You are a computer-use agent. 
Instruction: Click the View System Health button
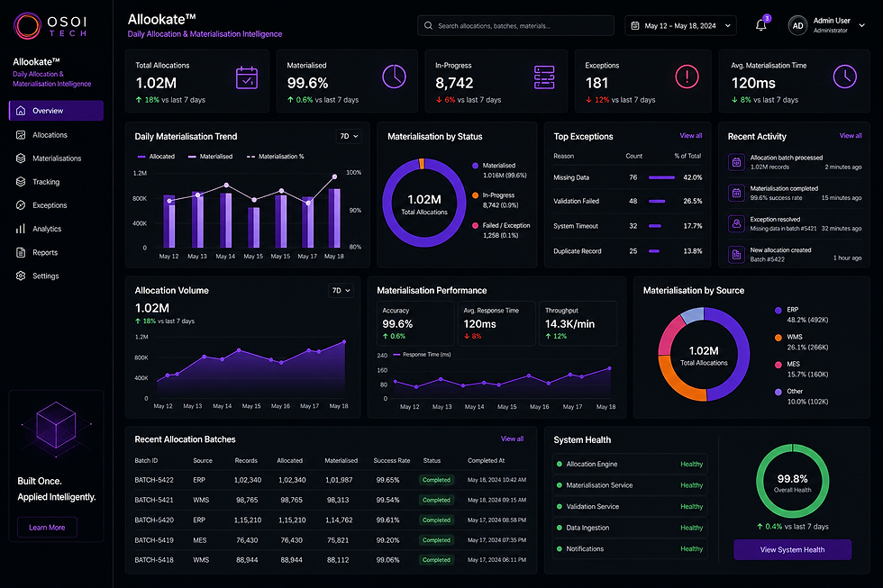point(792,550)
